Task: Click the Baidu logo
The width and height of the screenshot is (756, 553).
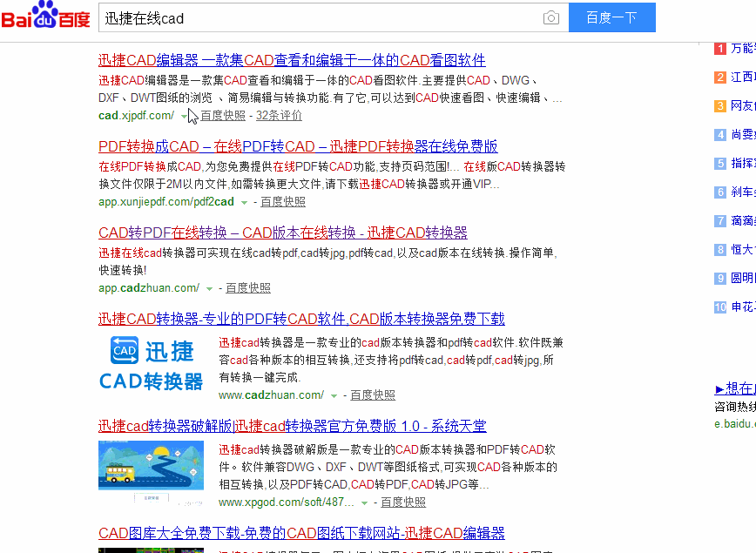Action: (46, 16)
